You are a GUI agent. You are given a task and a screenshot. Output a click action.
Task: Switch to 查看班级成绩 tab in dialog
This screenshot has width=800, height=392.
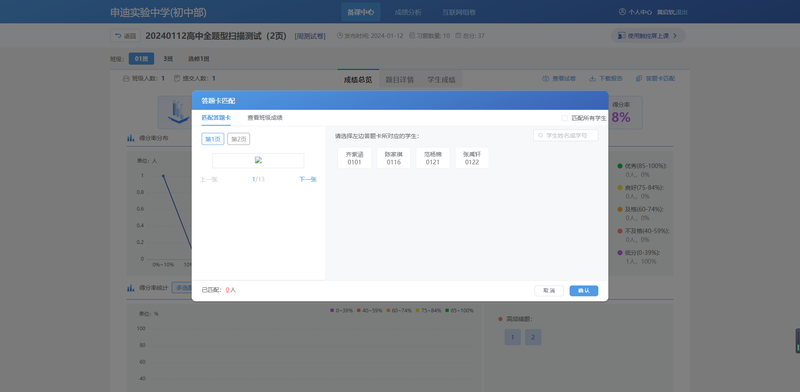click(265, 117)
